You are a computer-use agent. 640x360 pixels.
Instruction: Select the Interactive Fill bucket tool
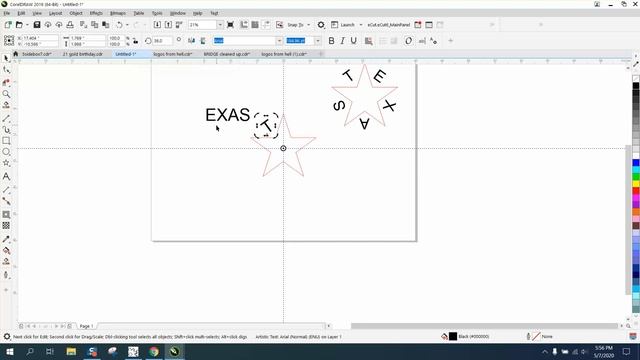coord(6,251)
